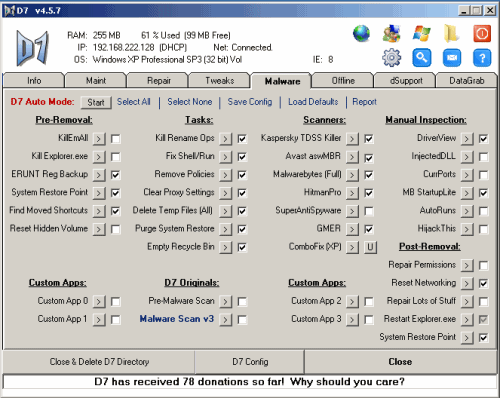500x398 pixels.
Task: Open the blue question mark help icon
Action: [482, 58]
